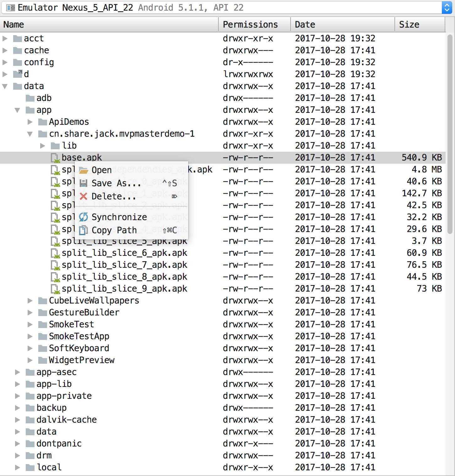Click the Copy Path clipboard icon
The width and height of the screenshot is (455, 476).
click(83, 230)
